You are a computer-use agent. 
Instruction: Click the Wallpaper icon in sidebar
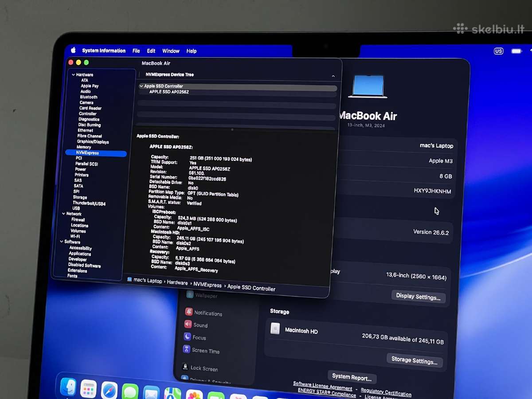190,295
